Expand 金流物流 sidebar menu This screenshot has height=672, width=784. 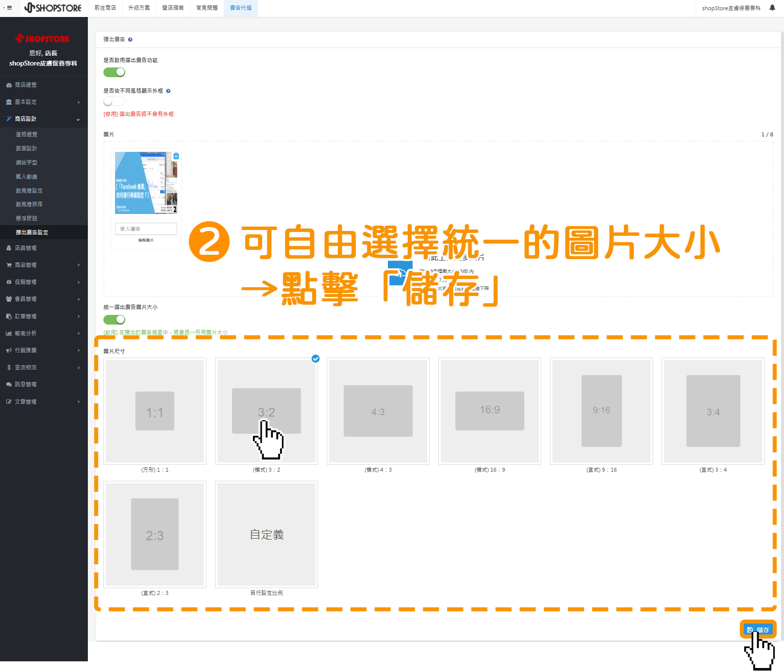(44, 367)
